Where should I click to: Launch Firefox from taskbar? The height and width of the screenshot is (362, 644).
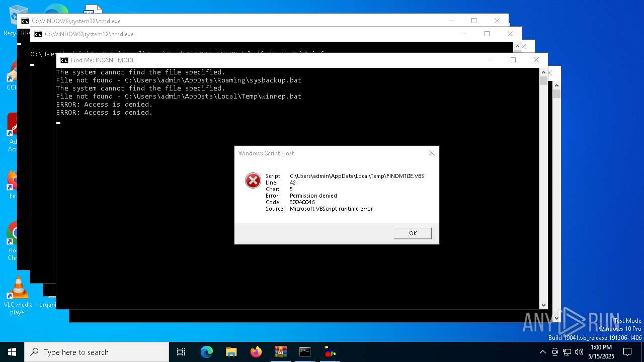coord(256,352)
